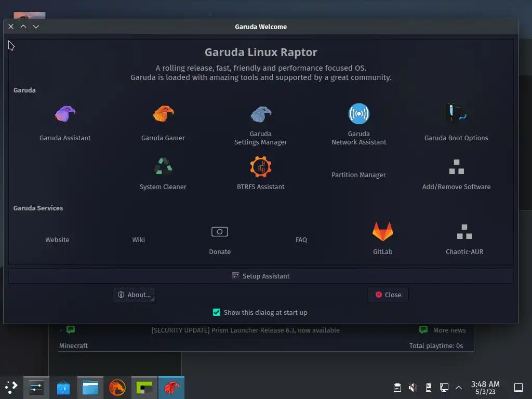Open Garuda Assistant purple eagle icon

65,114
